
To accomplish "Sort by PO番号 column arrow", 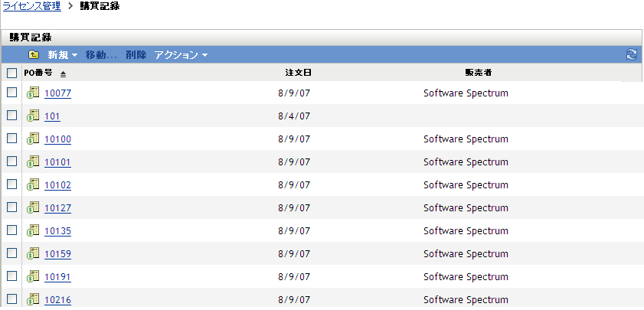I will click(63, 73).
